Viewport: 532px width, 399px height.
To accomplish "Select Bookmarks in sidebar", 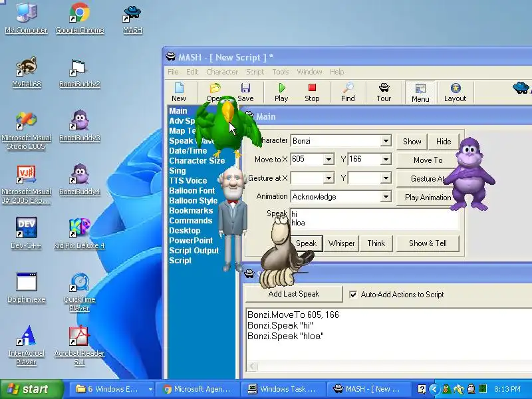I will click(x=191, y=210).
